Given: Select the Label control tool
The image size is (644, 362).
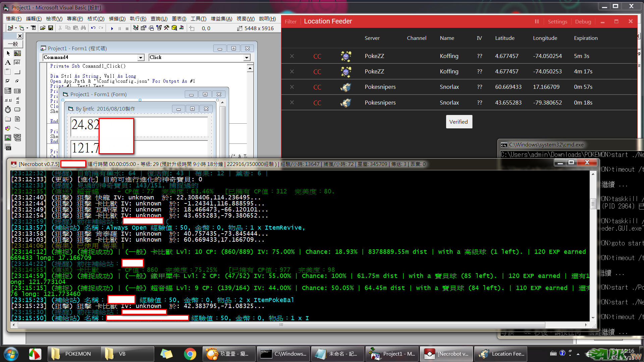Looking at the screenshot, I should pyautogui.click(x=8, y=63).
